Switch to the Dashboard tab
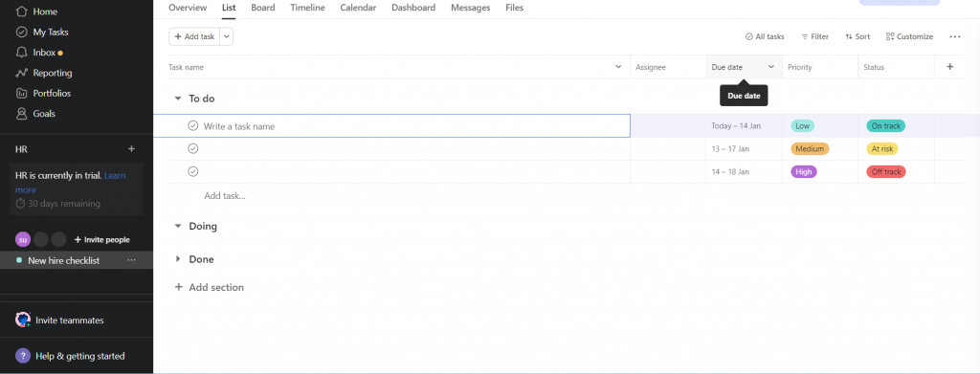Image resolution: width=980 pixels, height=374 pixels. click(x=413, y=8)
